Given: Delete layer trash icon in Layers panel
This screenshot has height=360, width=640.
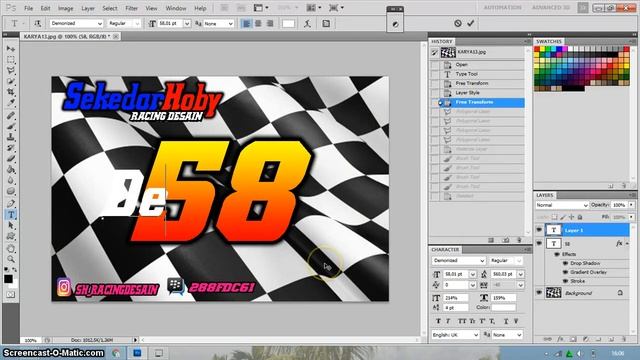Looking at the screenshot, I should click(624, 339).
